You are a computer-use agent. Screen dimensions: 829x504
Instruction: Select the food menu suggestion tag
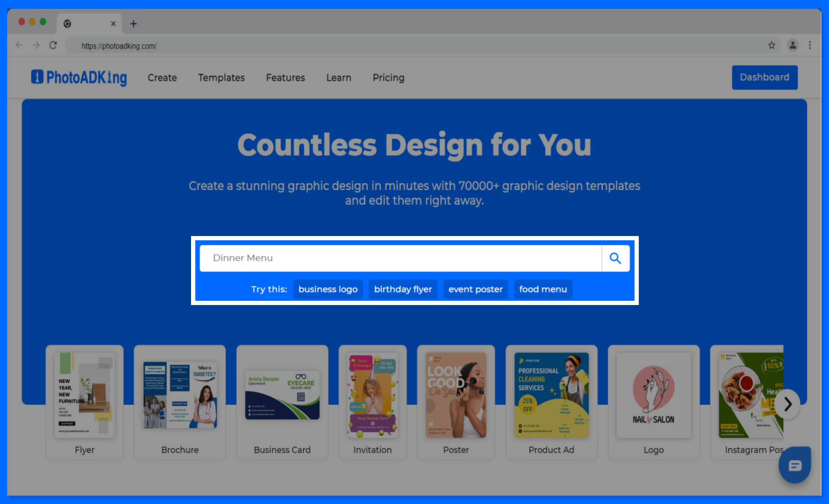(543, 289)
